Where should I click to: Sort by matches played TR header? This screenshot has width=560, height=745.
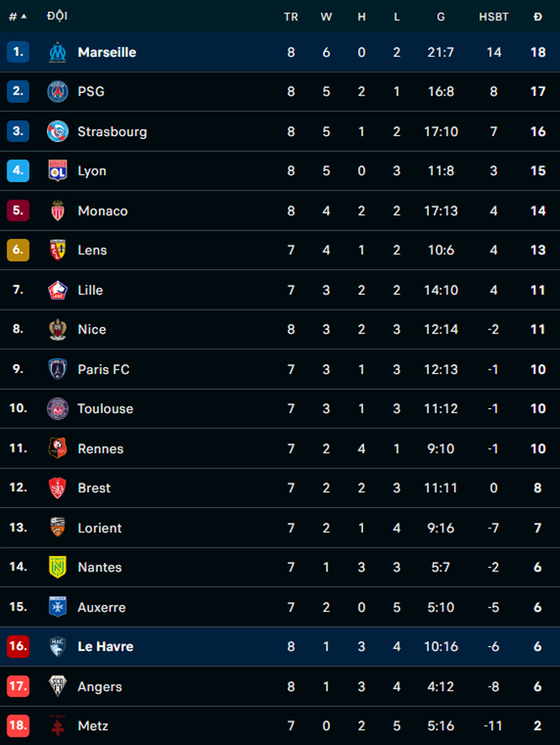tap(291, 16)
